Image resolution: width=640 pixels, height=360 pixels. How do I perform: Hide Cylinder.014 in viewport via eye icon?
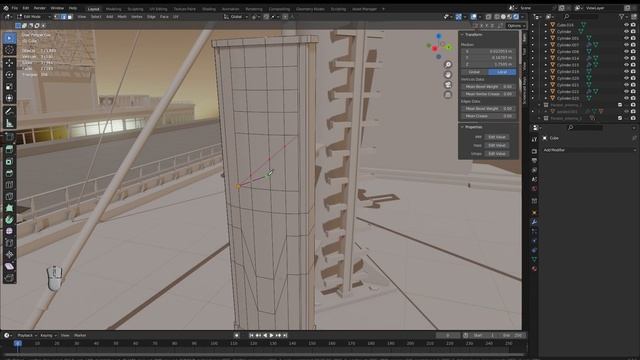(x=626, y=58)
